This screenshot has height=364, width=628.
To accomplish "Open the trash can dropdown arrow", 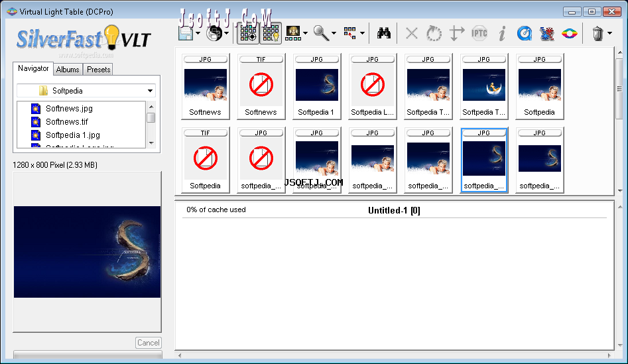I will (609, 33).
